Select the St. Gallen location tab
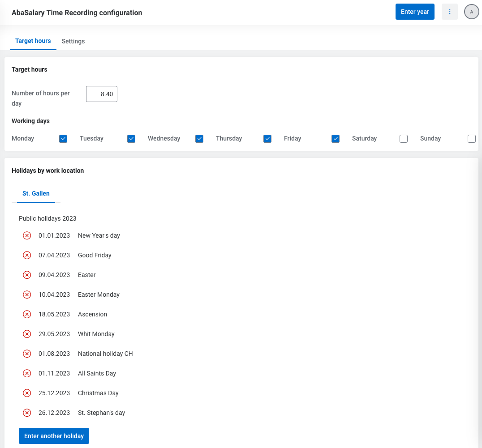Screen dimensions: 482x448 (x=36, y=193)
